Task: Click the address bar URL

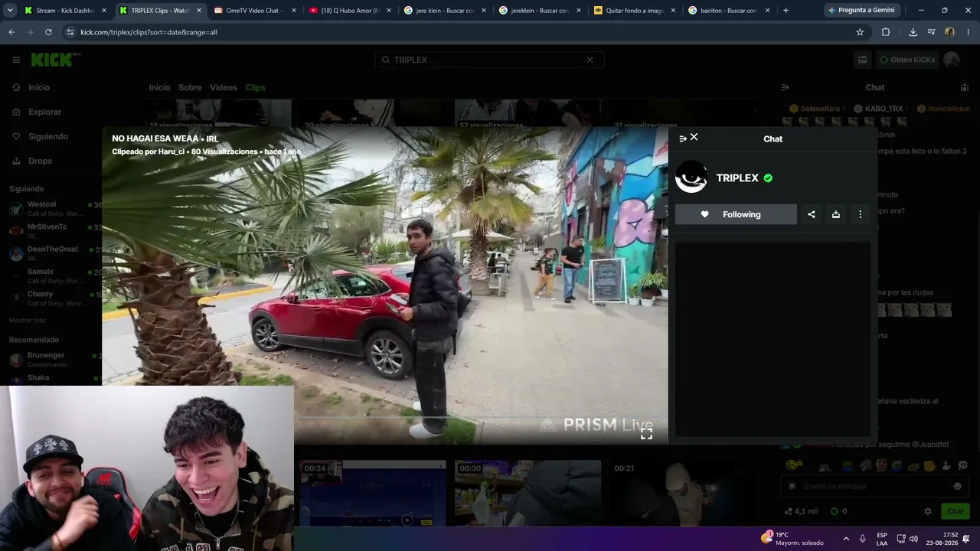Action: 149,32
